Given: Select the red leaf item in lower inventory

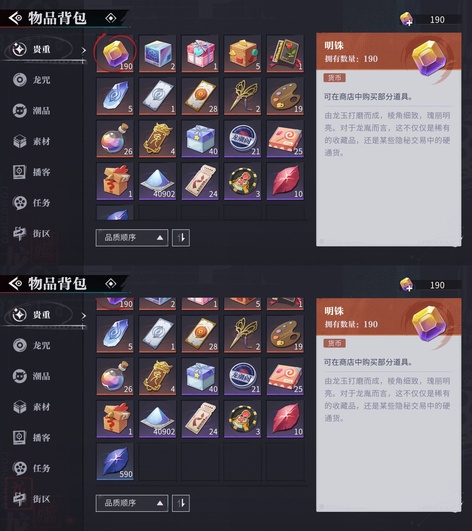Looking at the screenshot, I should (285, 419).
